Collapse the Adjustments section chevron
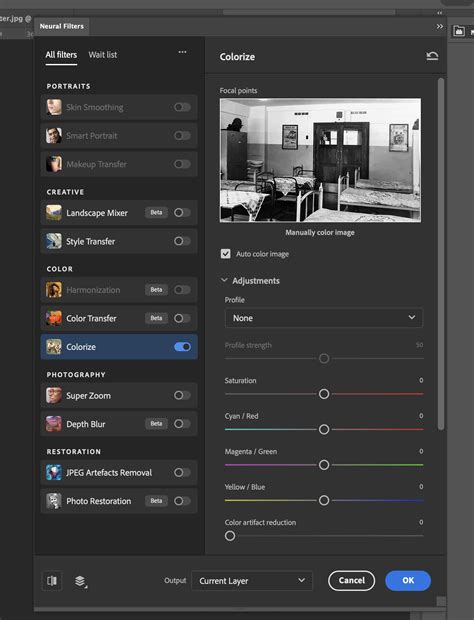The width and height of the screenshot is (474, 620). point(224,280)
